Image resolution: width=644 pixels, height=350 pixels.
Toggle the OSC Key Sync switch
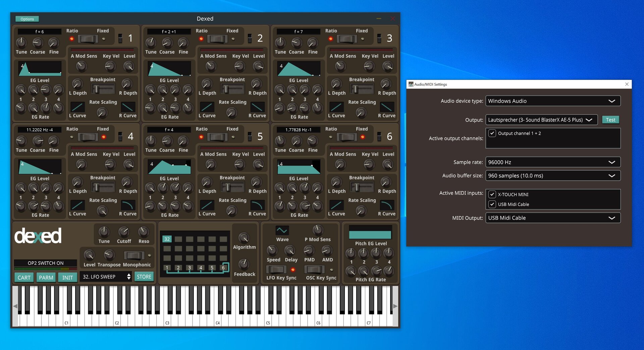pos(314,269)
